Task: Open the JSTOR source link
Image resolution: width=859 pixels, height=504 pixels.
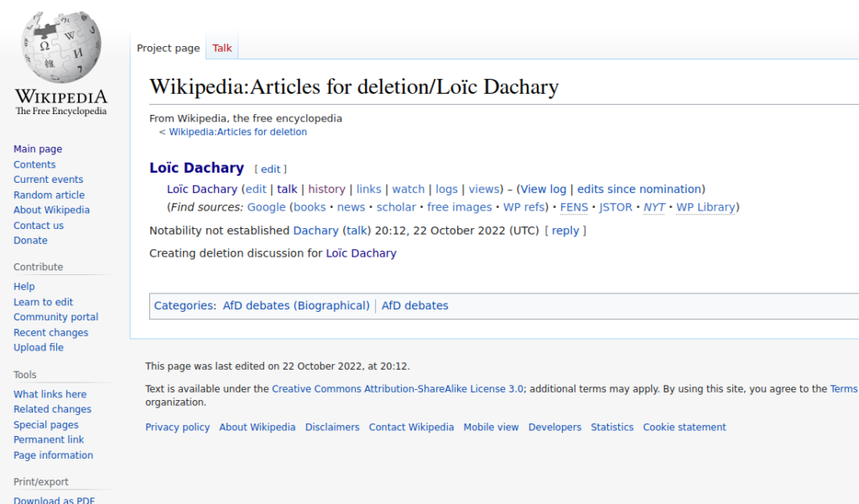Action: click(x=615, y=207)
